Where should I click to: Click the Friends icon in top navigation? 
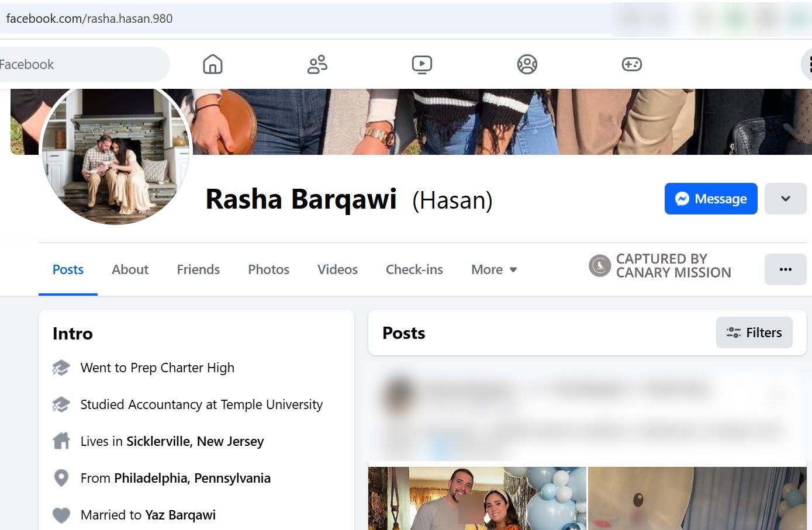click(x=316, y=64)
